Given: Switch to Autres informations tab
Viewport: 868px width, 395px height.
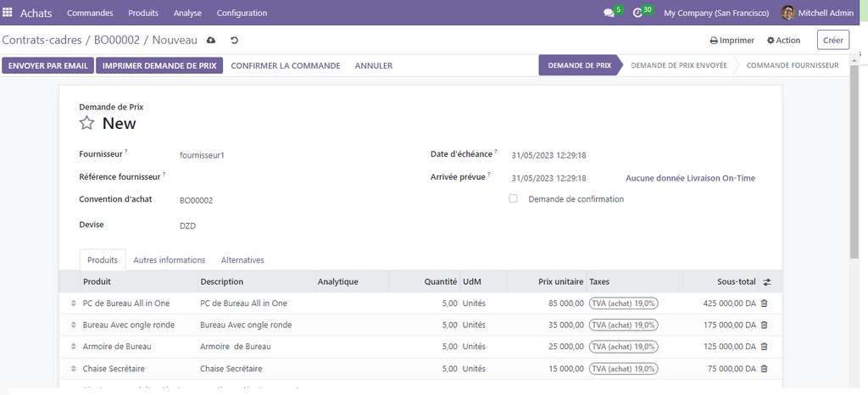Looking at the screenshot, I should click(x=169, y=260).
